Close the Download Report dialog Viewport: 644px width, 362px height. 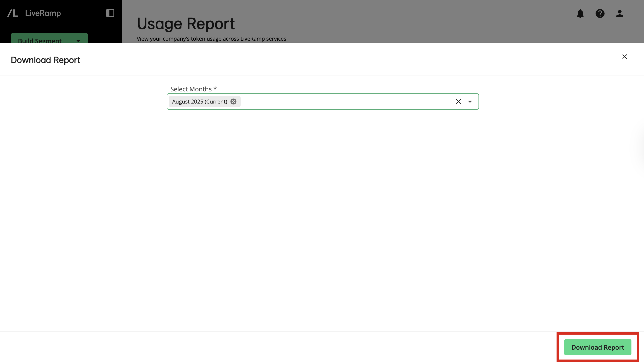624,57
